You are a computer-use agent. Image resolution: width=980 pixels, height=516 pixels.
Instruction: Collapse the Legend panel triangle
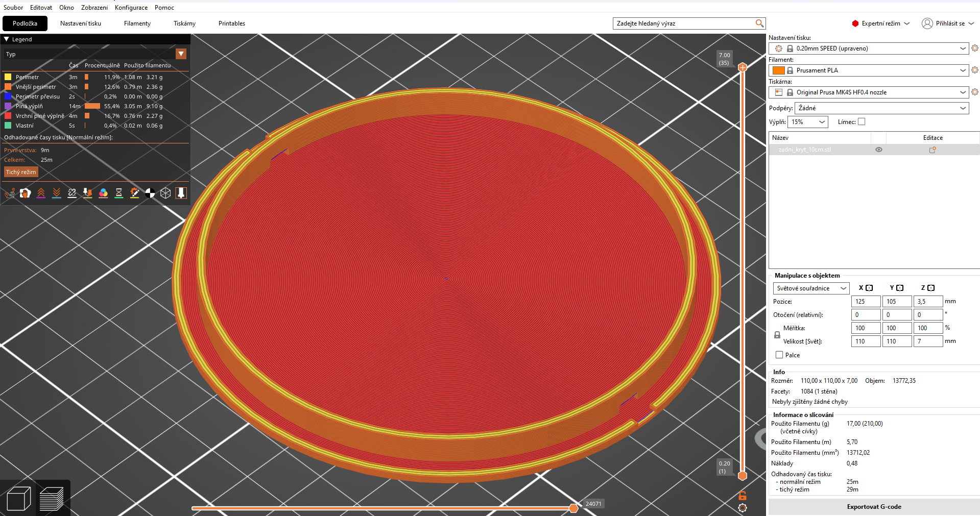(x=7, y=39)
